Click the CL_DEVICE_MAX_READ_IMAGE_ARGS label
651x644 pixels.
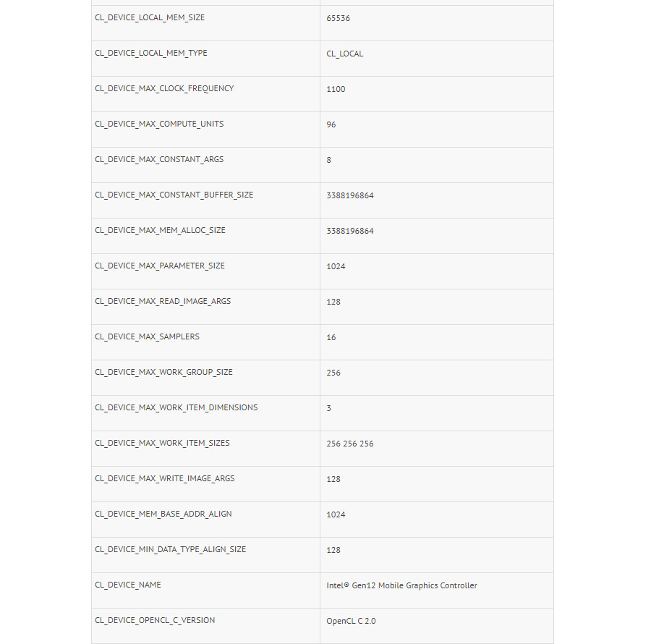point(163,301)
